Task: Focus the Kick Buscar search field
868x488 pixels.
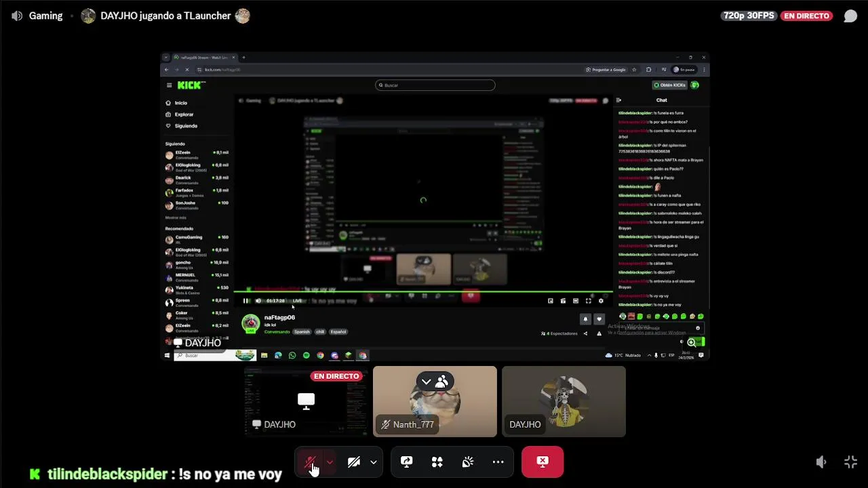Action: [x=435, y=85]
